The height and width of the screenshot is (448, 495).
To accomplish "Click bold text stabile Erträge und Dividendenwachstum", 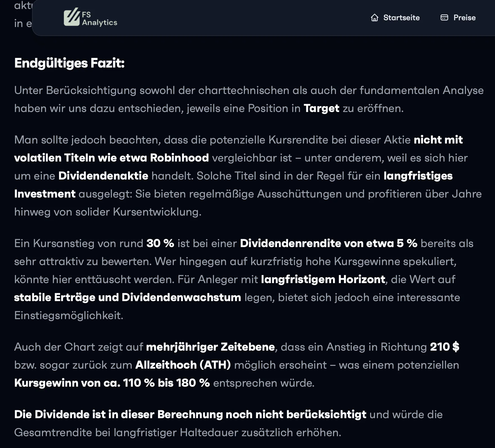I will (x=128, y=297).
